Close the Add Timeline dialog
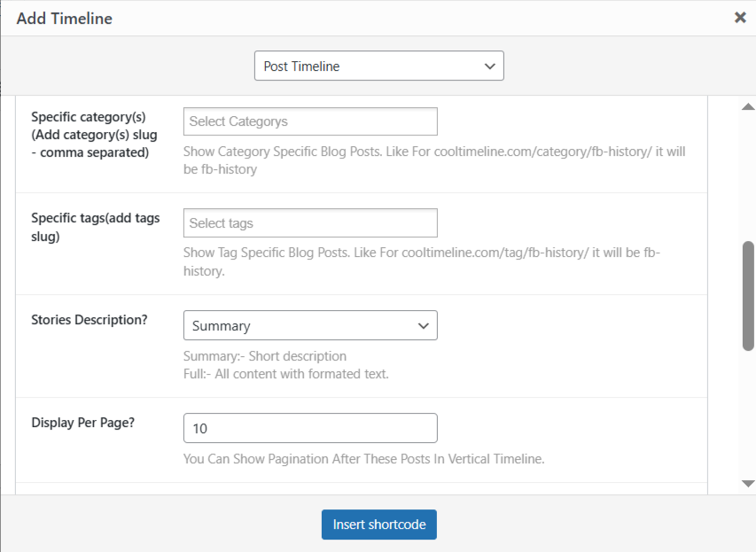This screenshot has width=756, height=552. pyautogui.click(x=740, y=18)
